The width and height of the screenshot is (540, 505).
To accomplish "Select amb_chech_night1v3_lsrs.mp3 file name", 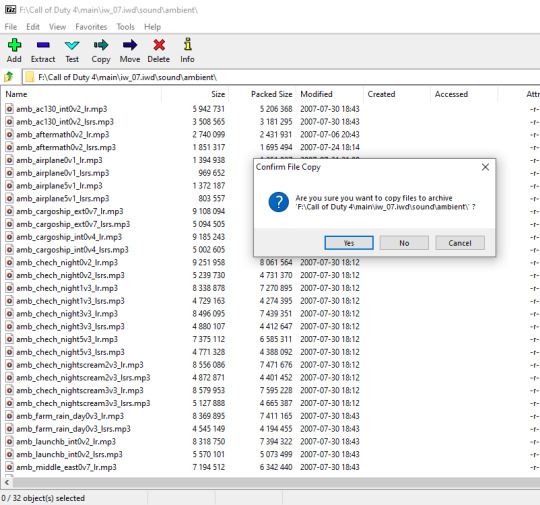I will (70, 301).
